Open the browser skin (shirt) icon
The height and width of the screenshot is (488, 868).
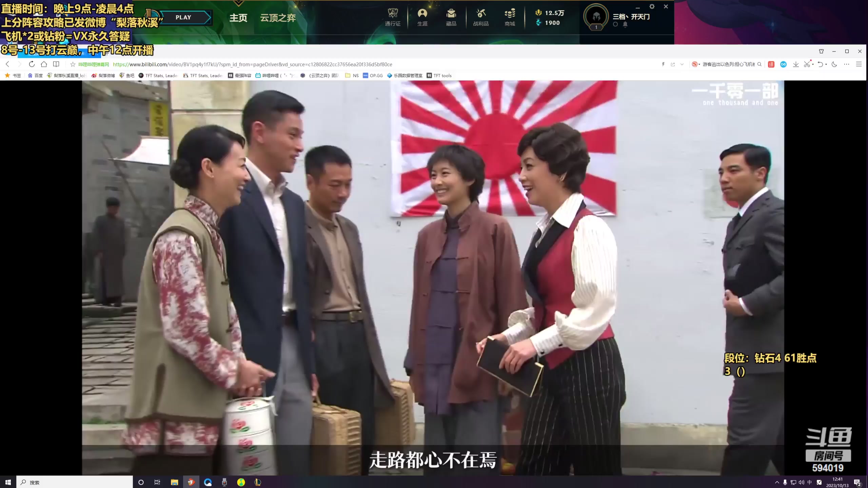pos(821,51)
